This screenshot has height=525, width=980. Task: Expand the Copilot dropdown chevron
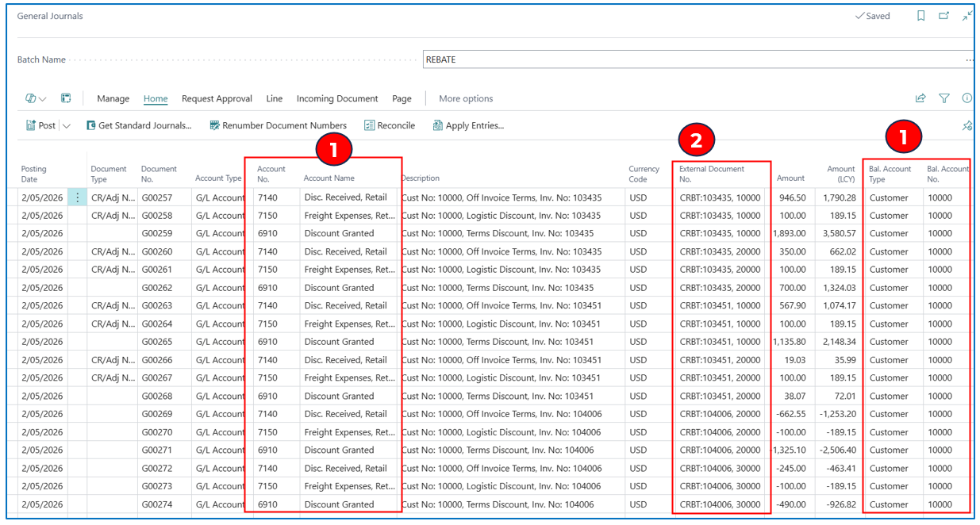(x=43, y=99)
